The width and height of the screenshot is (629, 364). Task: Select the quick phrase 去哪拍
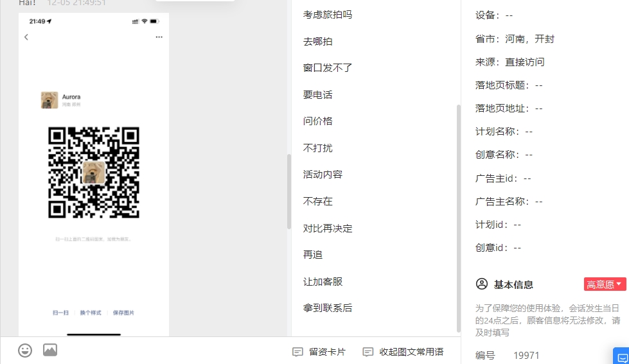[317, 42]
